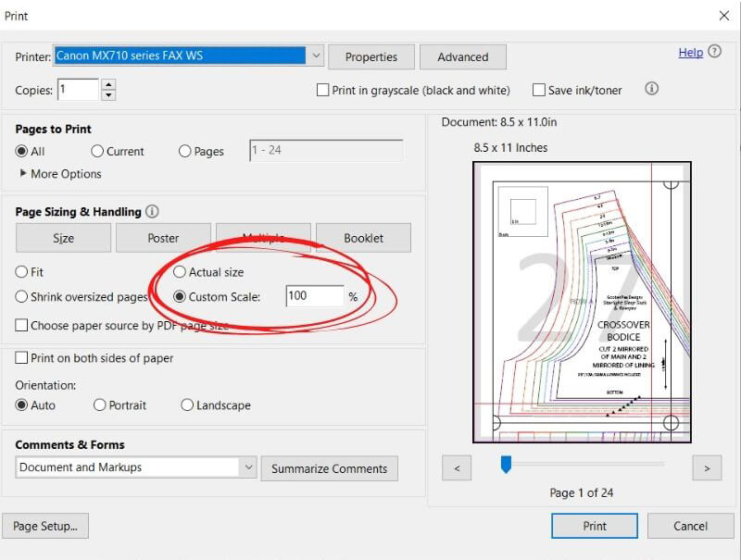Open the Comments & Forms dropdown
This screenshot has width=741, height=560.
coord(247,468)
